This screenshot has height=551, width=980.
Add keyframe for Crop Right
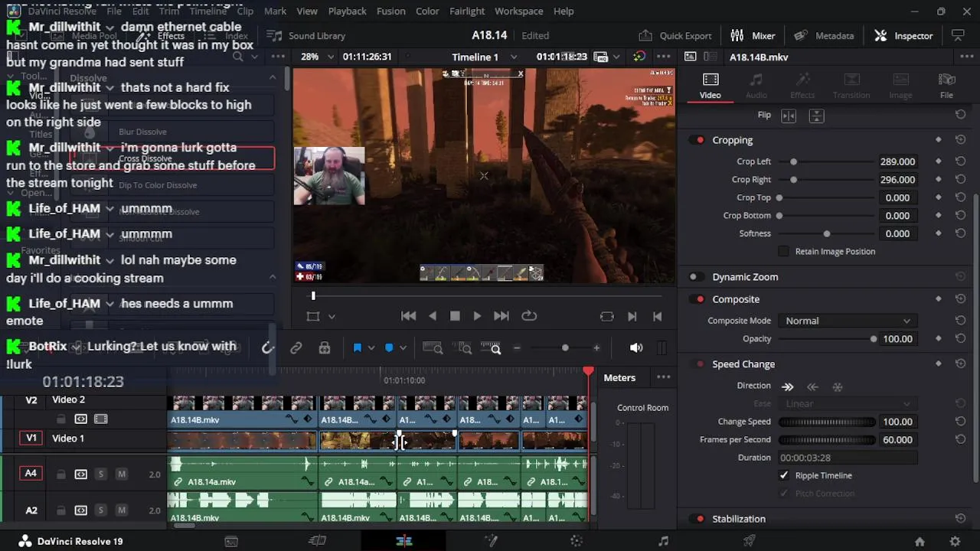click(x=939, y=180)
